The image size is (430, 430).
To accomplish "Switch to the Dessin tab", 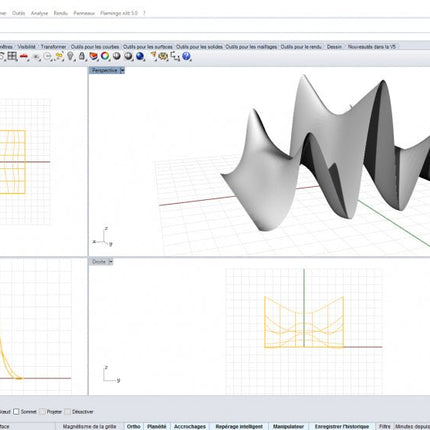I will [334, 47].
